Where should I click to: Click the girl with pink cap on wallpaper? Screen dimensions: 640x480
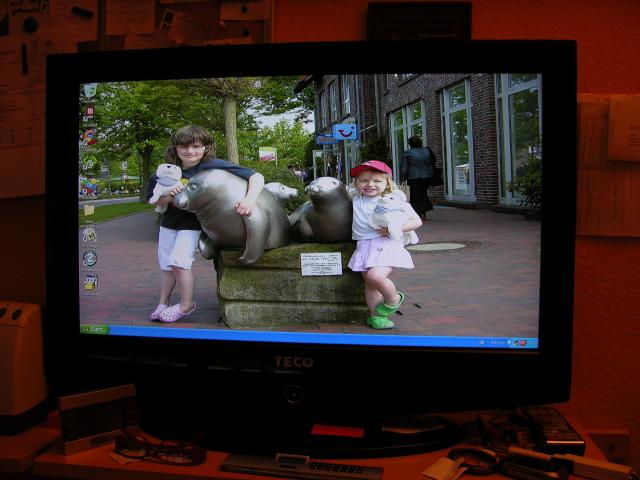coord(378,240)
